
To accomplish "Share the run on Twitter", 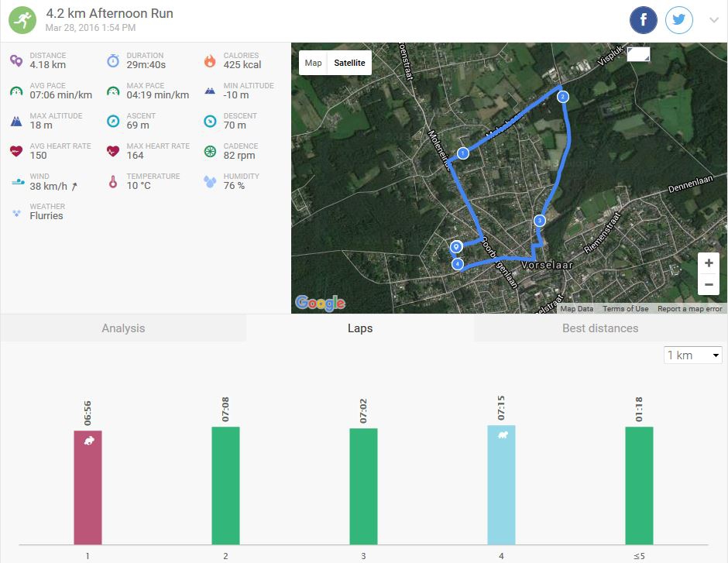I will coord(678,20).
